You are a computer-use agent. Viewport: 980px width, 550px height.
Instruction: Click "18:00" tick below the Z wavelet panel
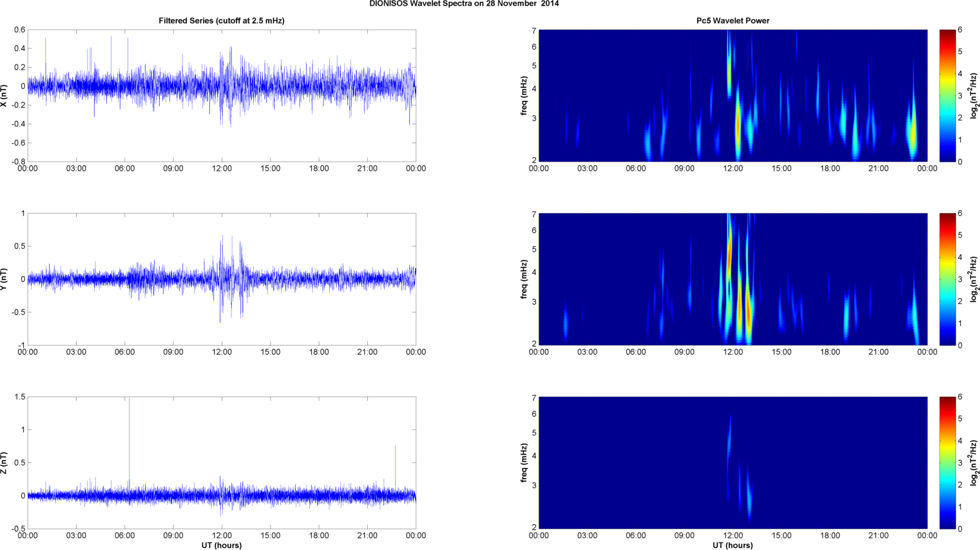pyautogui.click(x=830, y=536)
